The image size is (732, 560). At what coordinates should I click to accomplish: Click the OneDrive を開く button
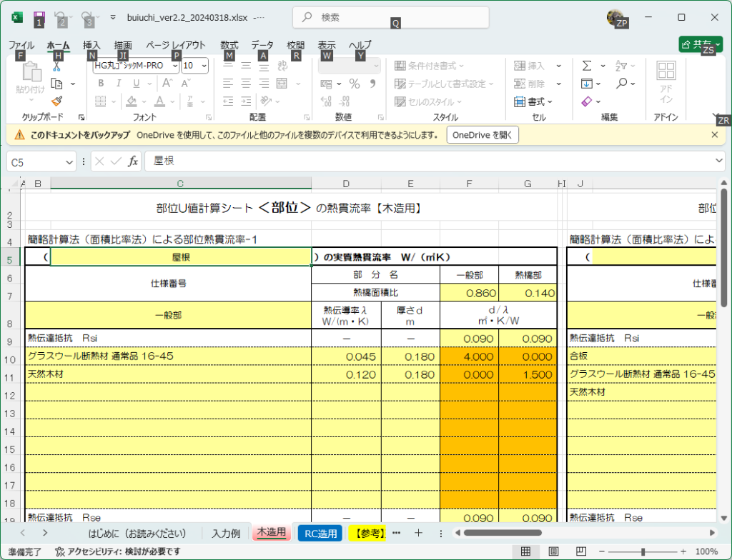(x=483, y=135)
